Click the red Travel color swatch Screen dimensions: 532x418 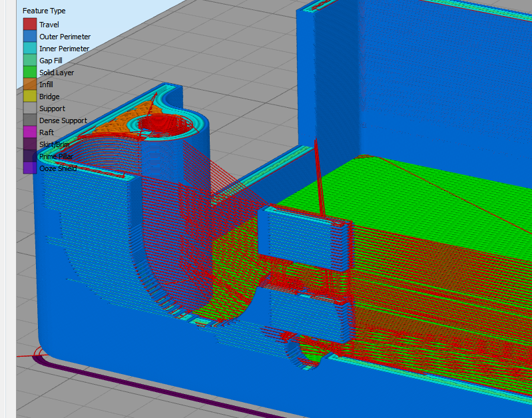click(29, 25)
